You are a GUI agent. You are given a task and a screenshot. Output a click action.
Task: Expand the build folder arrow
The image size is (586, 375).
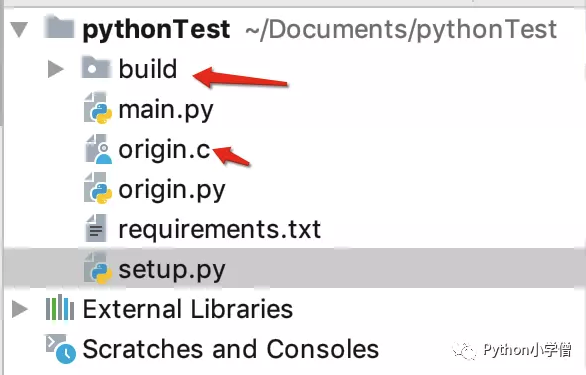point(55,69)
